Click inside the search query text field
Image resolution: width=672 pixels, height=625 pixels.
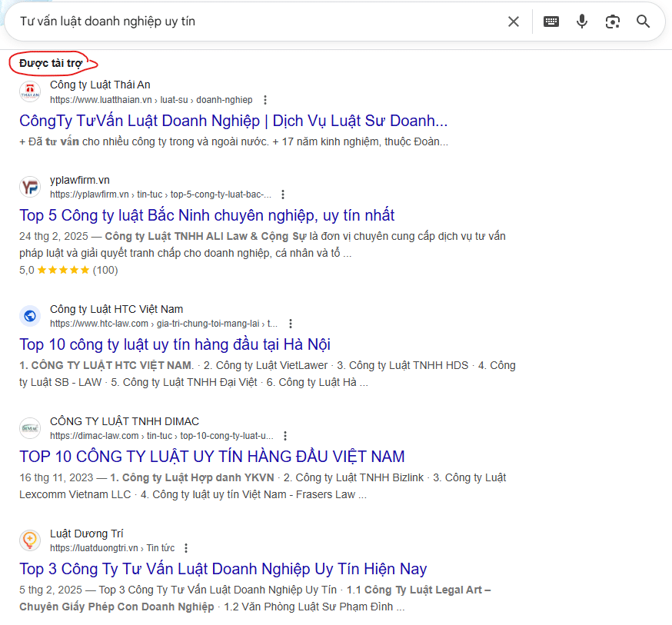(254, 22)
